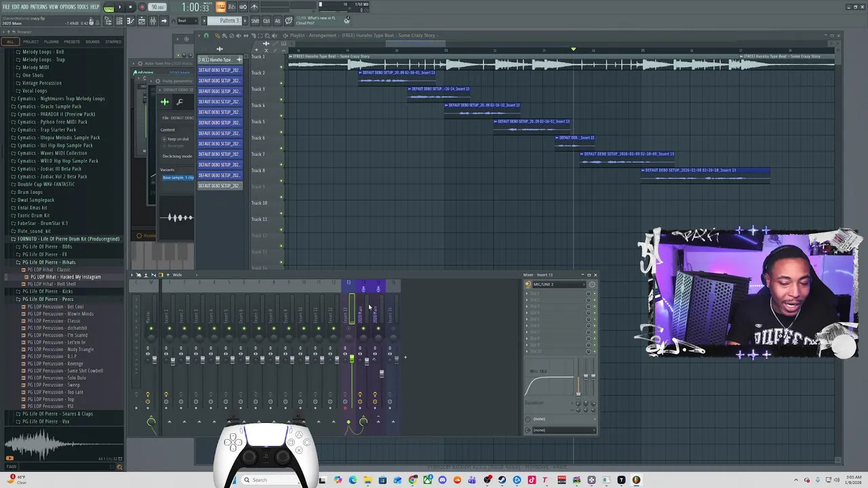Open the FILE menu

6,7
